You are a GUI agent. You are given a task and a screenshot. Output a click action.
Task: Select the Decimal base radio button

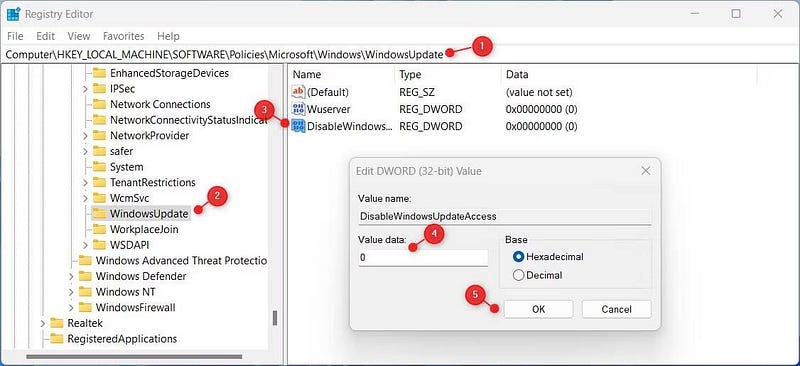click(519, 275)
